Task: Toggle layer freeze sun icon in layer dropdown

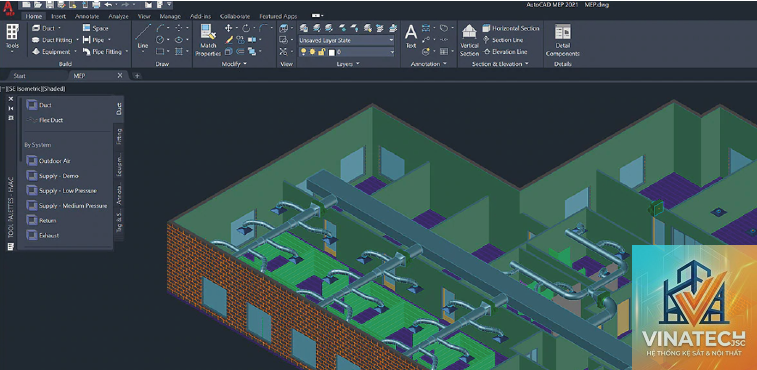Action: (x=312, y=52)
